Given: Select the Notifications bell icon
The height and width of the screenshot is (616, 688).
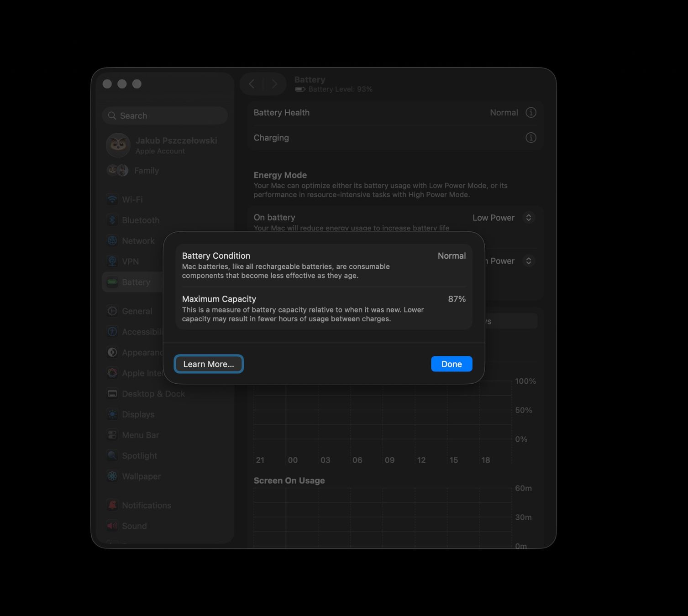Looking at the screenshot, I should [x=112, y=505].
